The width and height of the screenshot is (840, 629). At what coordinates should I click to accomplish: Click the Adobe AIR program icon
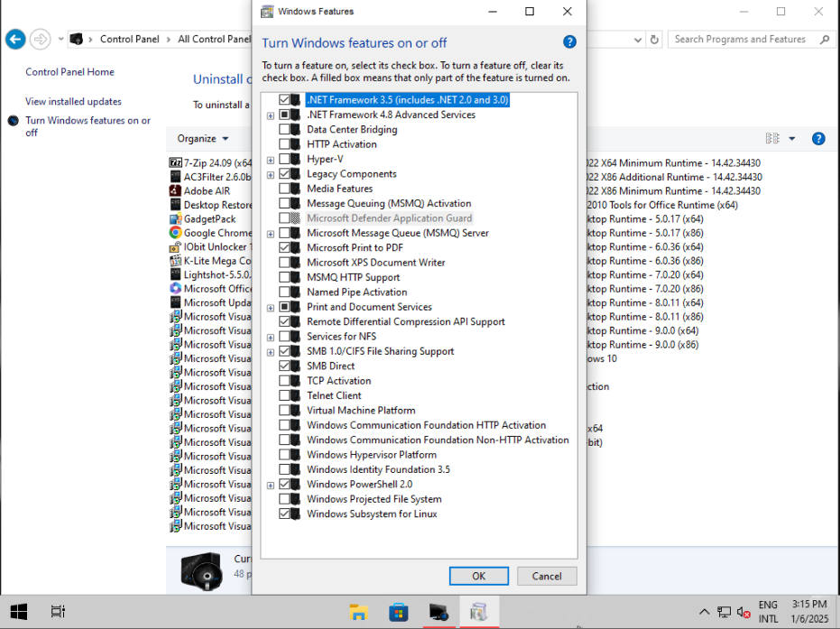pos(175,190)
